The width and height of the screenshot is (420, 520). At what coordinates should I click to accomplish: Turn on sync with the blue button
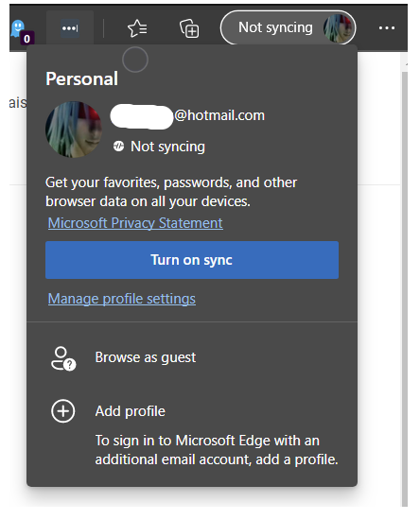tap(192, 260)
